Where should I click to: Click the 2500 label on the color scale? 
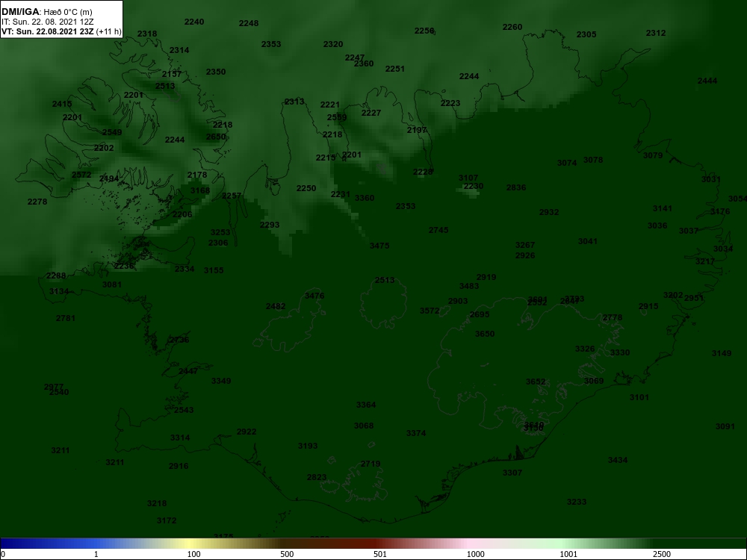pyautogui.click(x=662, y=554)
